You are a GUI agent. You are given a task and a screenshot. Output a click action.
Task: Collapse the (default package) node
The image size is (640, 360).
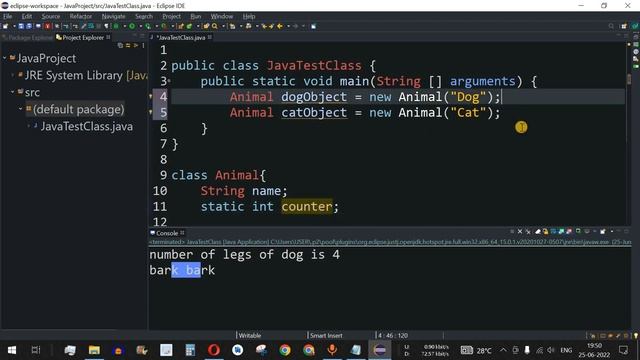20,109
